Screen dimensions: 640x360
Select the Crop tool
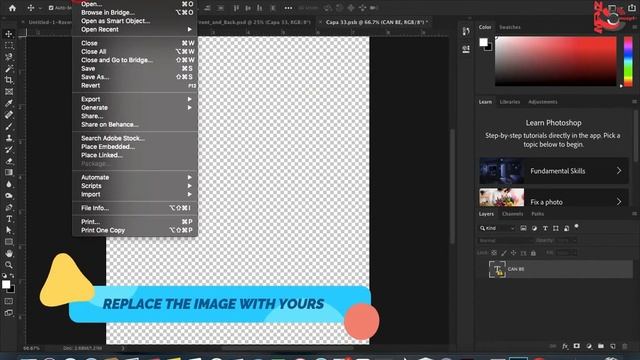pyautogui.click(x=9, y=80)
